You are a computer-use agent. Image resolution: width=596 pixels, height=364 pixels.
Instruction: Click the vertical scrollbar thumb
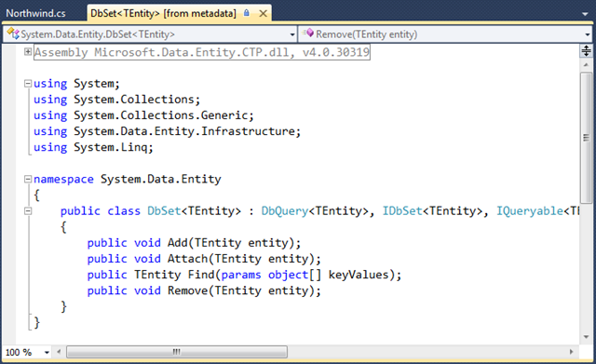point(586,139)
